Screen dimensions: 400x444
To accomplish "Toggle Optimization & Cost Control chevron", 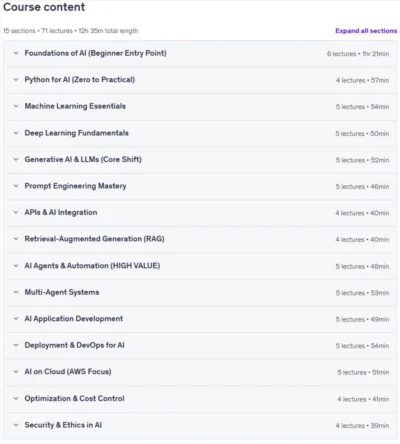I will (x=16, y=398).
